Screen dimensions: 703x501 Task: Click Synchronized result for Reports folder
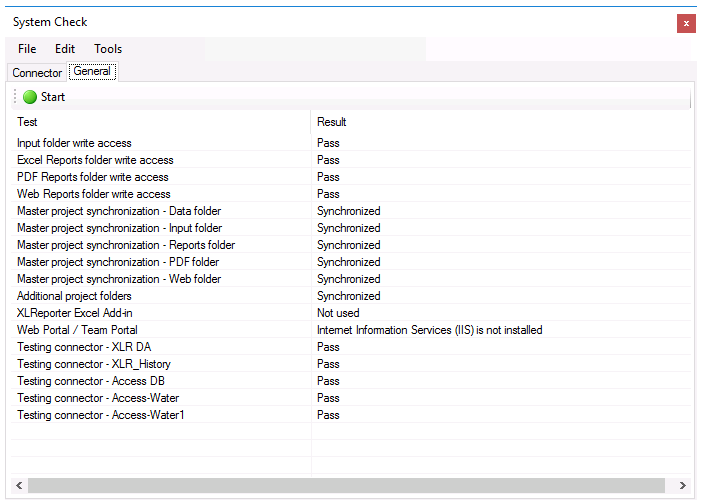349,245
